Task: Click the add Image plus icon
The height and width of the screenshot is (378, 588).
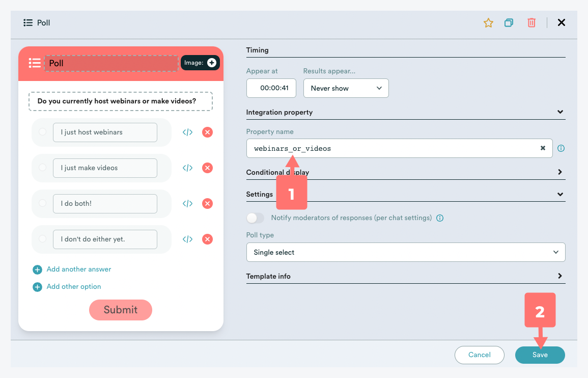Action: 212,63
